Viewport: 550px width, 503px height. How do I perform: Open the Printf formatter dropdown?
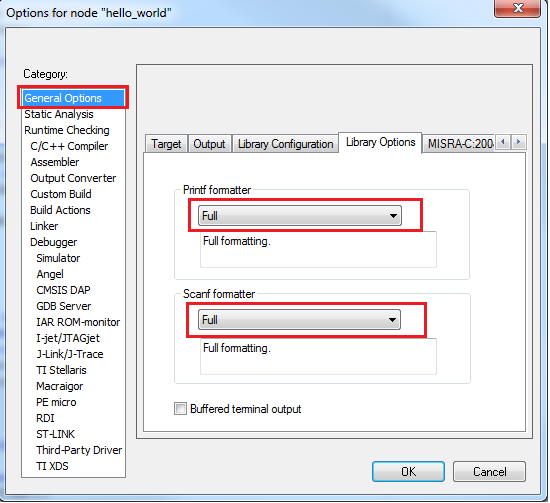300,215
